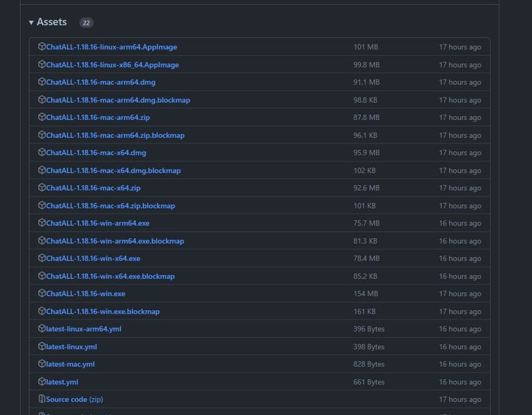Download ChatALL-1.18.16-mac-arm64.dmg
532x415 pixels.
(101, 82)
